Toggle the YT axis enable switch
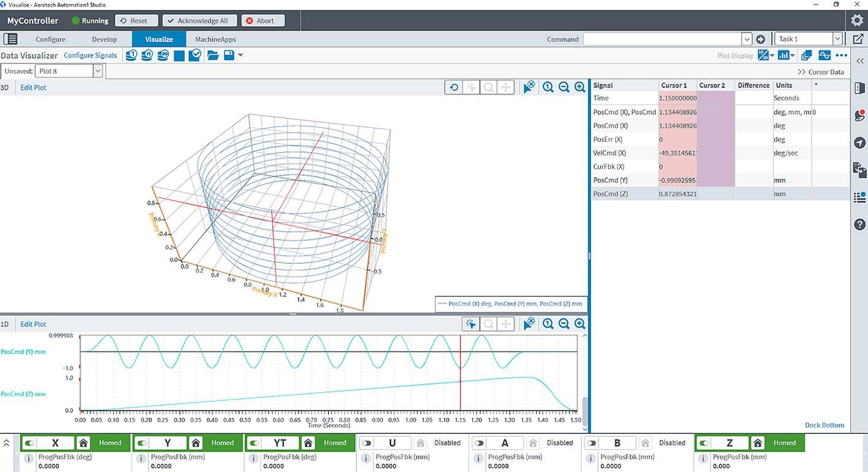The height and width of the screenshot is (472, 868). point(254,442)
